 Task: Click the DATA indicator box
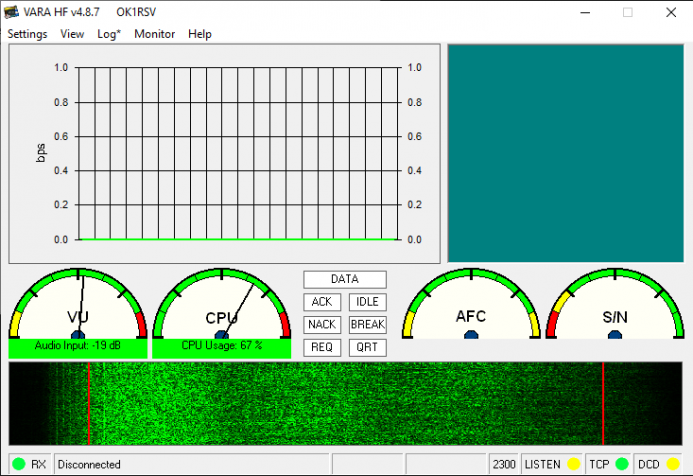pyautogui.click(x=345, y=279)
